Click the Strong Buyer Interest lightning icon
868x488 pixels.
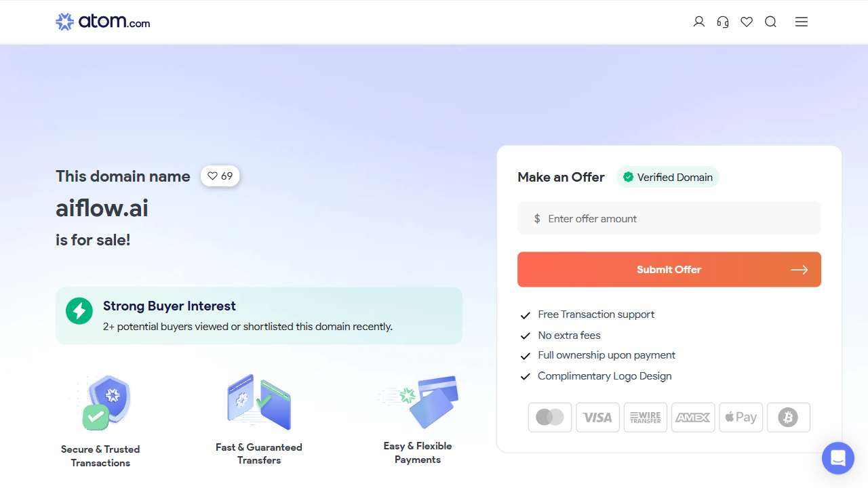point(79,311)
